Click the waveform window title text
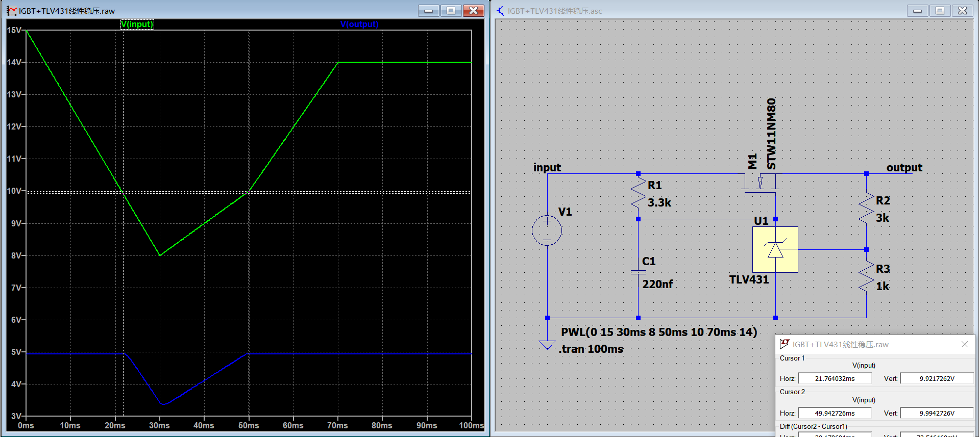 coord(67,11)
